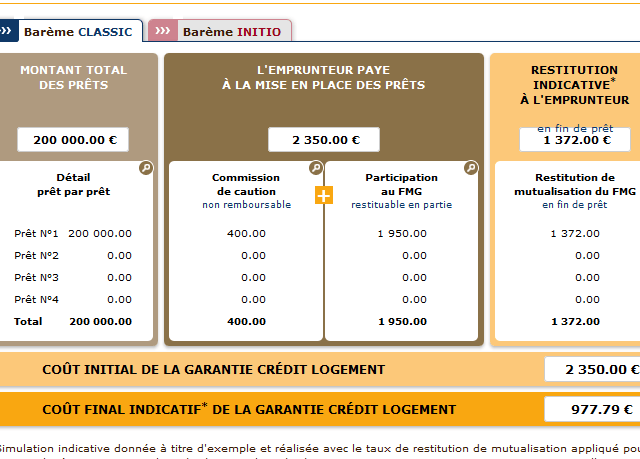640x459 pixels.
Task: Select the Prêt N°4 row label
Action: click(37, 299)
